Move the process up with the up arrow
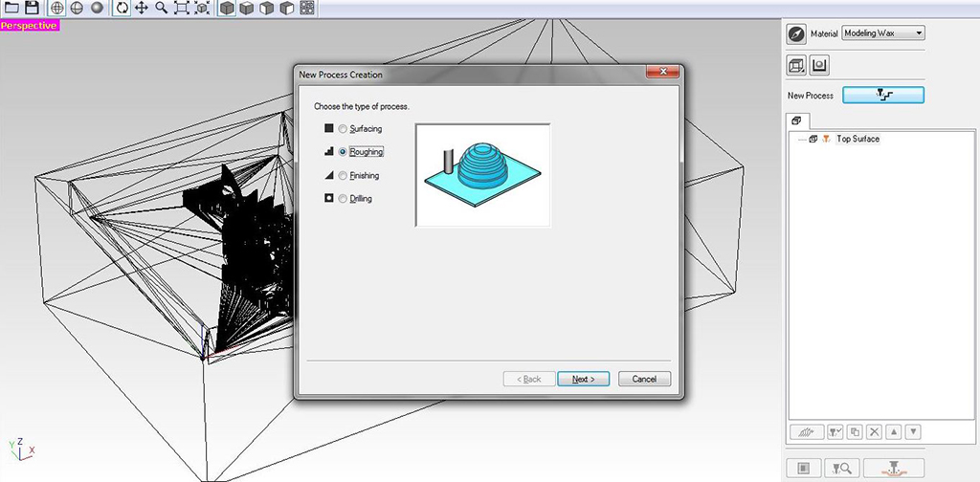 [894, 432]
